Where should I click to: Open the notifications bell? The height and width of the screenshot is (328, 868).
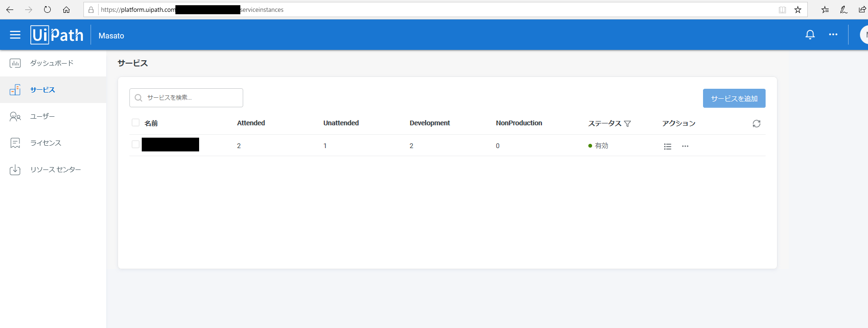[x=810, y=35]
